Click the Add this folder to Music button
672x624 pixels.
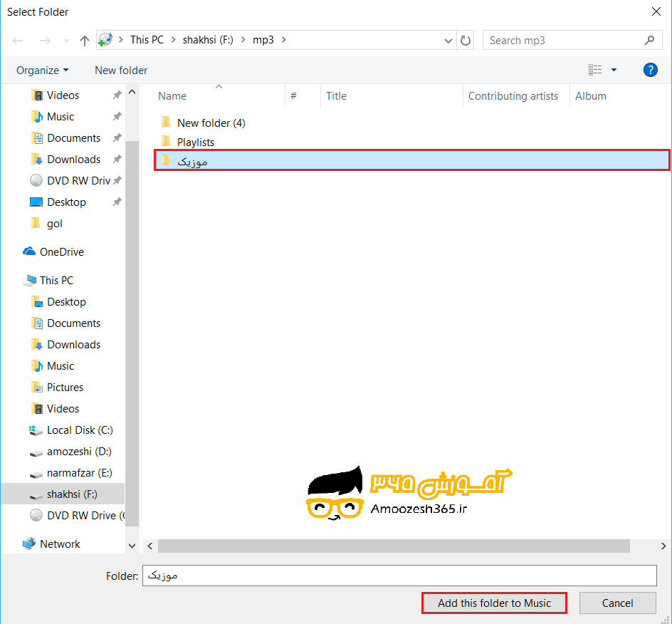[x=494, y=603]
